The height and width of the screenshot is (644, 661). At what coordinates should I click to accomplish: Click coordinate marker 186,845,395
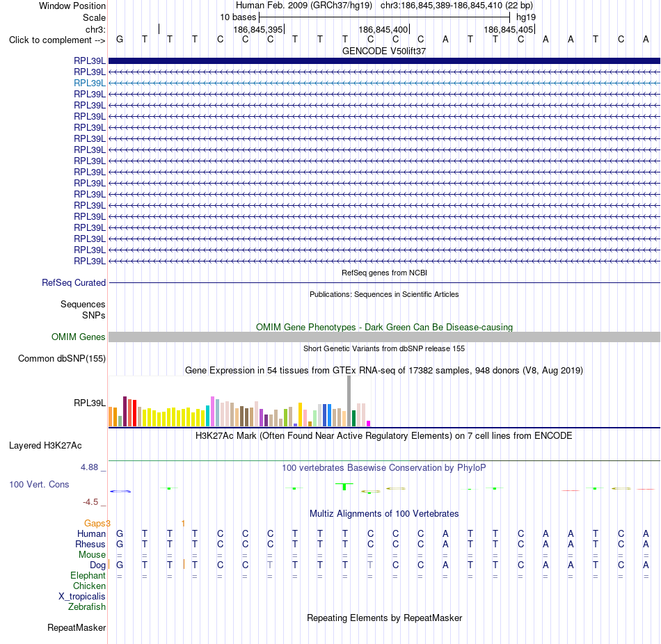point(257,29)
